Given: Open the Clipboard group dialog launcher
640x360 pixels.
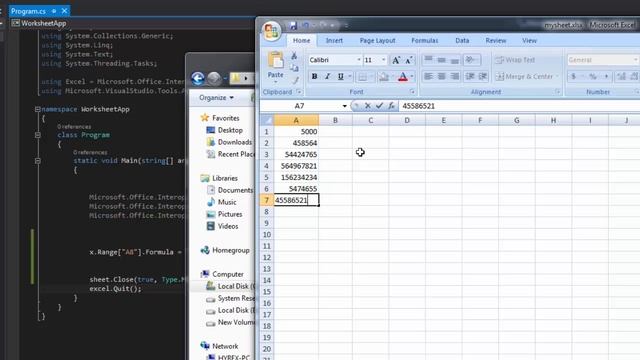Looking at the screenshot, I should point(299,92).
